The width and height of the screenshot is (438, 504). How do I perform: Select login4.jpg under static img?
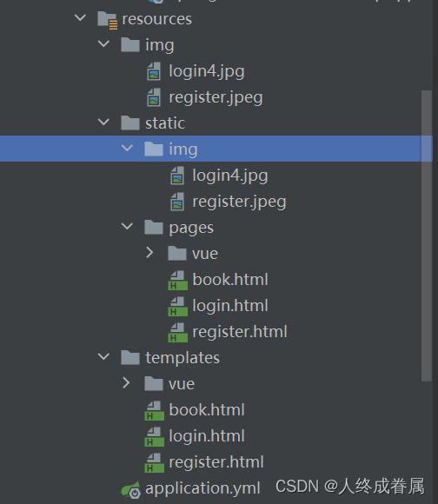coord(230,176)
